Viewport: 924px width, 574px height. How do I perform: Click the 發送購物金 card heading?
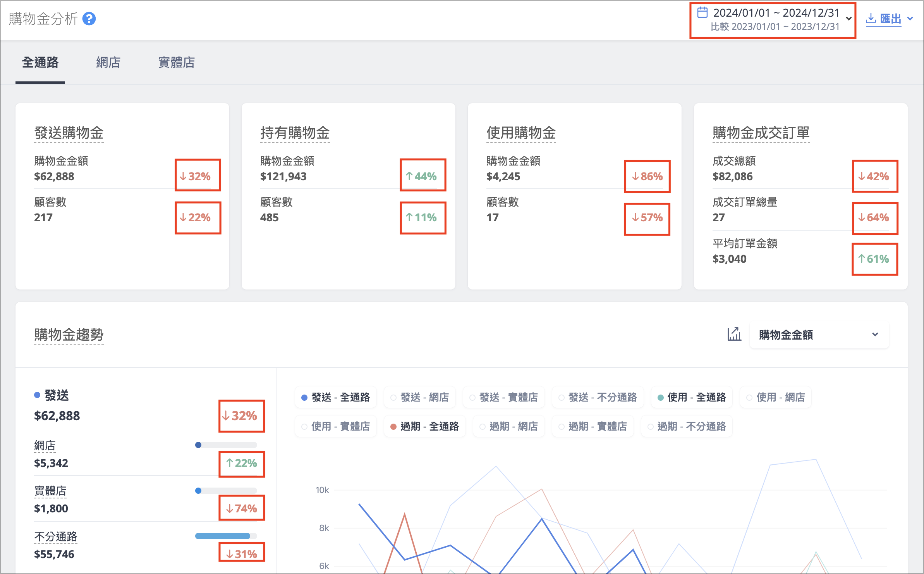click(x=69, y=133)
